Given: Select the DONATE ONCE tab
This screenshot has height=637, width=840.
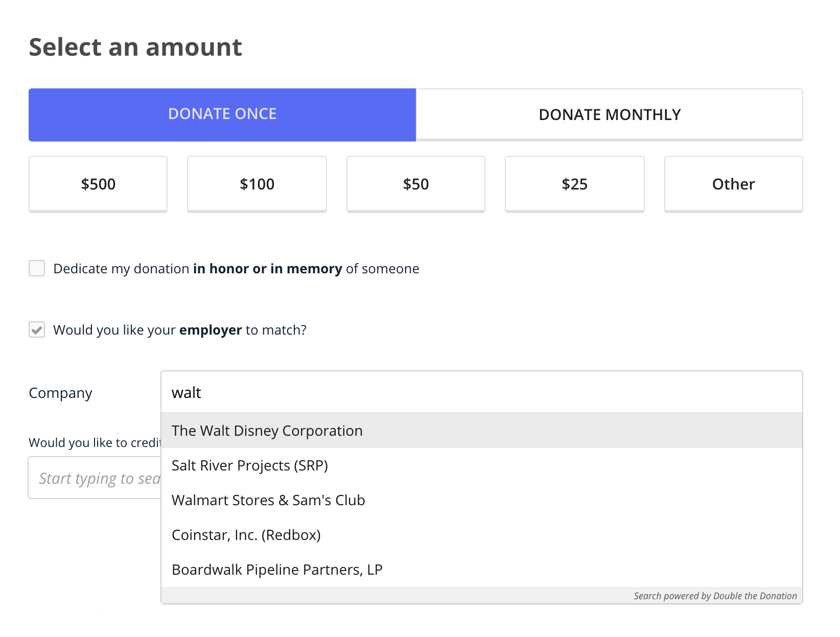Looking at the screenshot, I should [222, 114].
